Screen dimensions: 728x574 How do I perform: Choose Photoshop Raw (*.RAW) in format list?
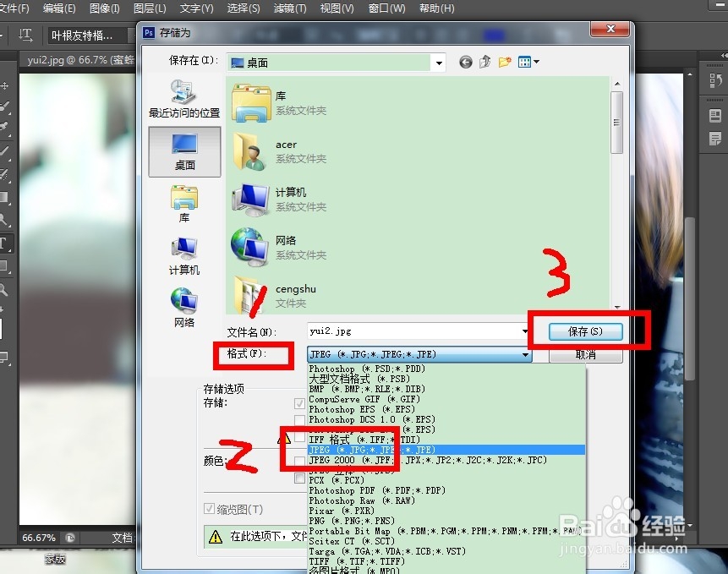[x=446, y=500]
